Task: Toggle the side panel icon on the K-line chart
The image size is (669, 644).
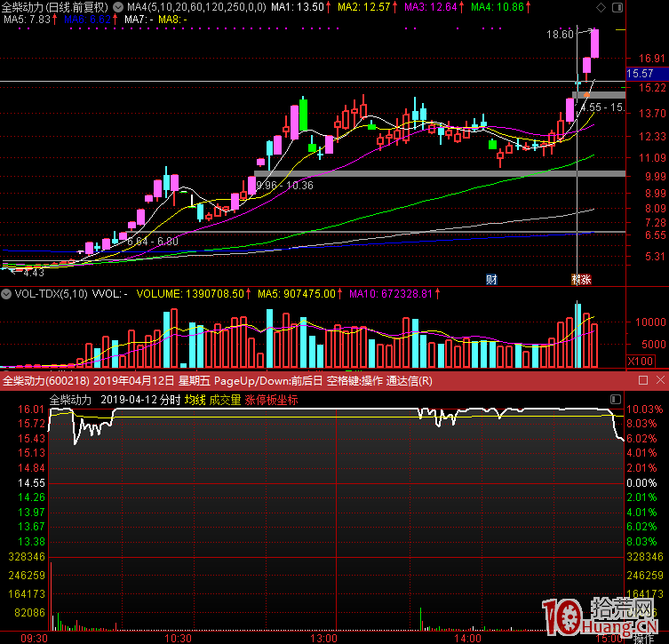Action: (617, 8)
